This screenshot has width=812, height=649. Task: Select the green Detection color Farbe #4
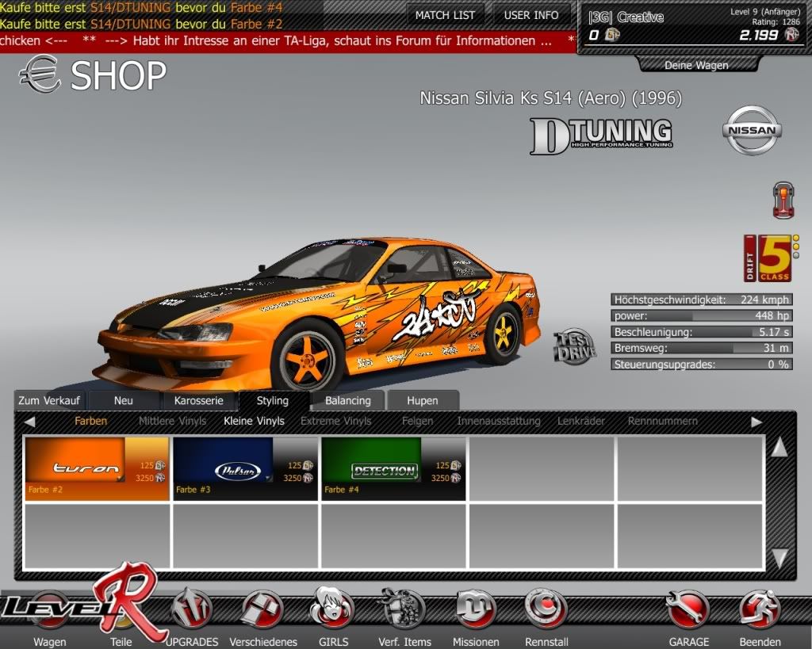393,468
